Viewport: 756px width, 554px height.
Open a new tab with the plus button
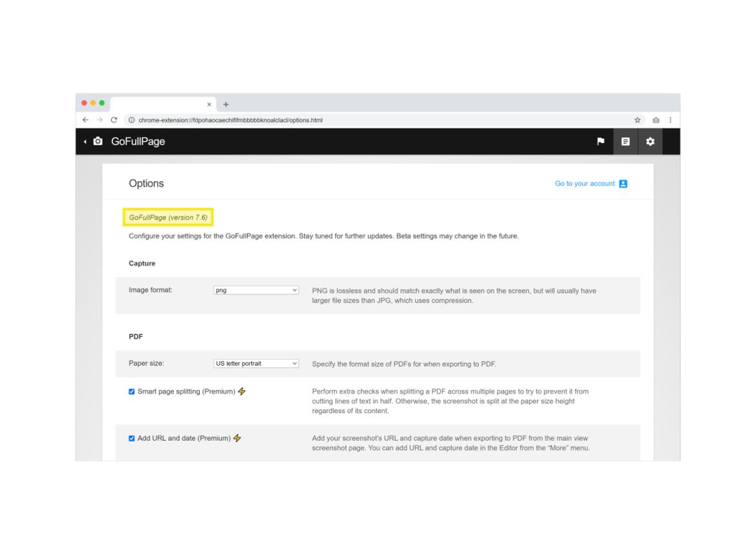click(x=225, y=104)
